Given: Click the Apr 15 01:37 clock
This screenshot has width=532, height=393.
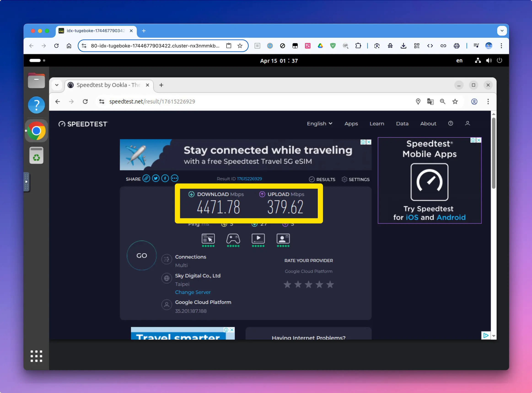Looking at the screenshot, I should 279,61.
